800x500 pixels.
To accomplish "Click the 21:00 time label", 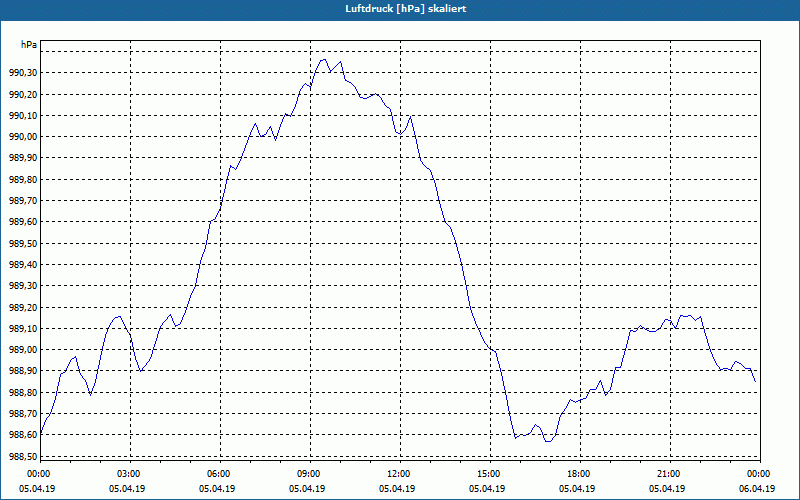I will [670, 474].
